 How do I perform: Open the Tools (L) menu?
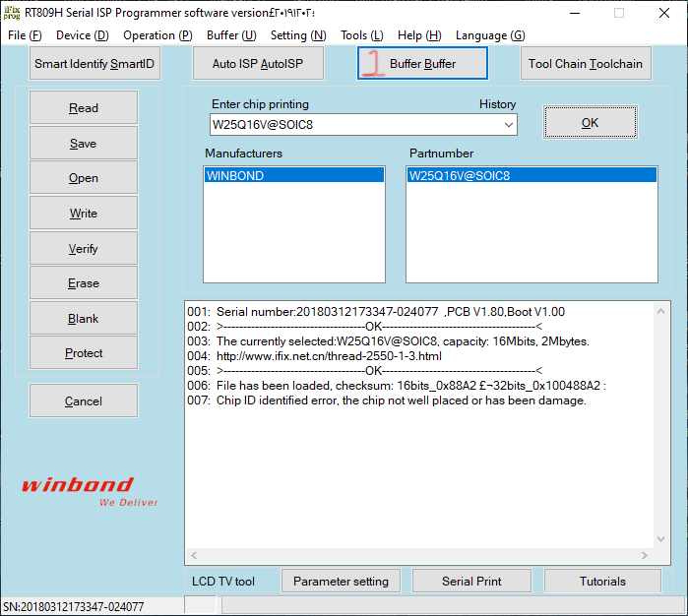361,35
